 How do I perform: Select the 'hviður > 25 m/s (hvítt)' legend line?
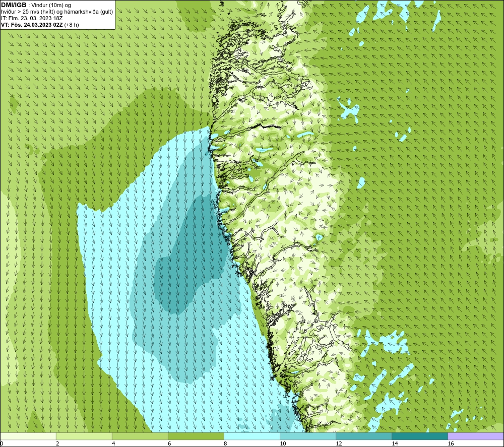click(57, 12)
